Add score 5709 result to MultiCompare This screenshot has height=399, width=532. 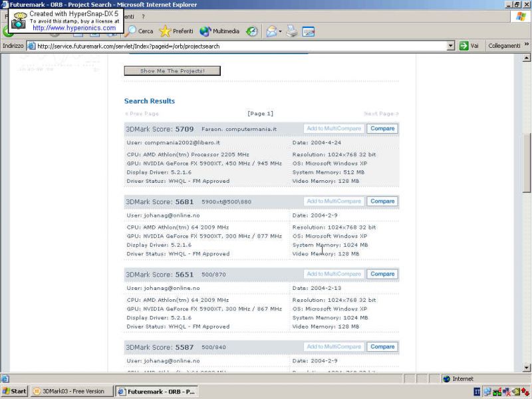click(x=334, y=128)
